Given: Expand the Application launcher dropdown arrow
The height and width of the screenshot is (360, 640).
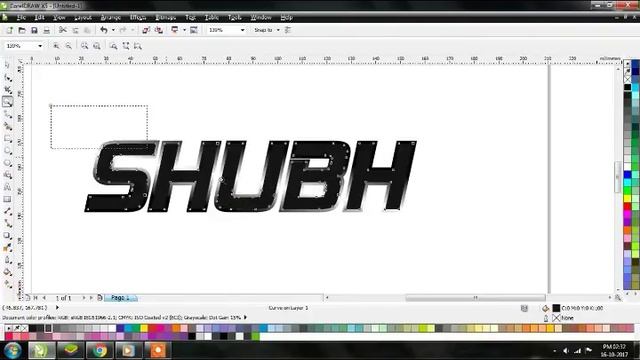Looking at the screenshot, I should click(x=184, y=30).
